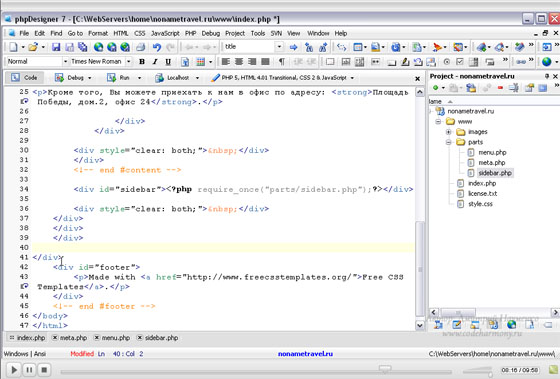Collapse the parts folder
560x379 pixels.
(x=449, y=142)
